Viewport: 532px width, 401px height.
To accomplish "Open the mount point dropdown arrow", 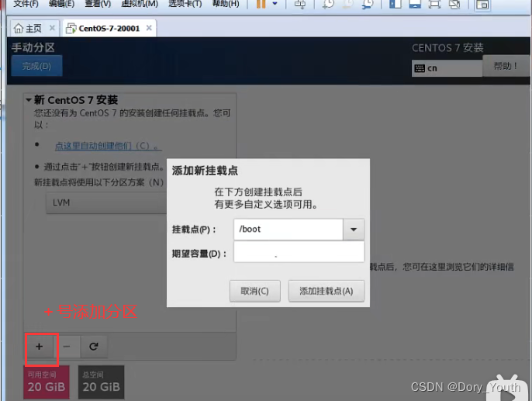I will pyautogui.click(x=354, y=230).
